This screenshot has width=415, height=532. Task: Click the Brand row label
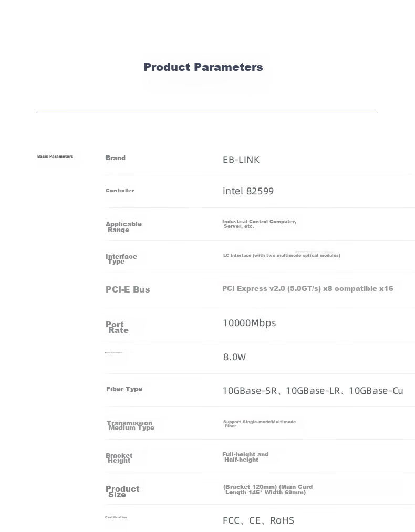coord(116,158)
